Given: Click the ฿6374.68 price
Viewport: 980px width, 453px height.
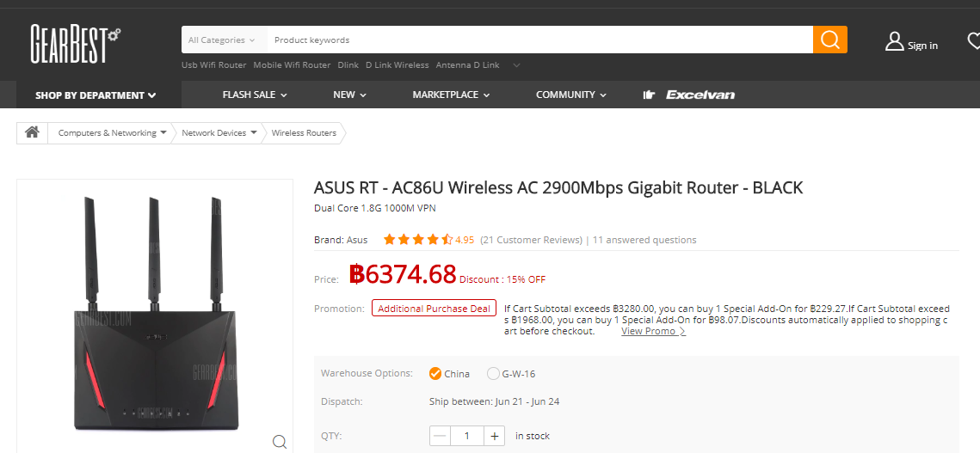Looking at the screenshot, I should (x=403, y=274).
